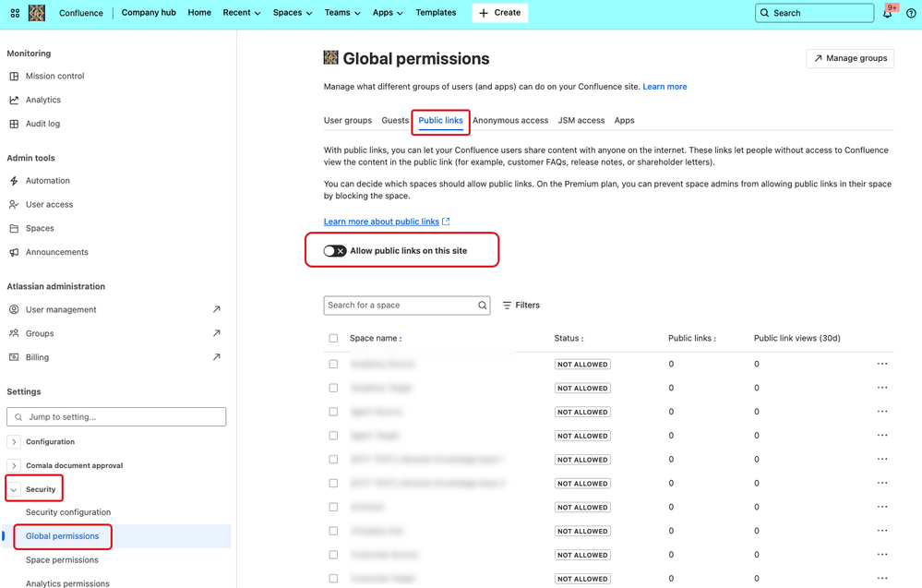Open the Spaces dropdown in top bar
The height and width of the screenshot is (588, 922).
[293, 12]
